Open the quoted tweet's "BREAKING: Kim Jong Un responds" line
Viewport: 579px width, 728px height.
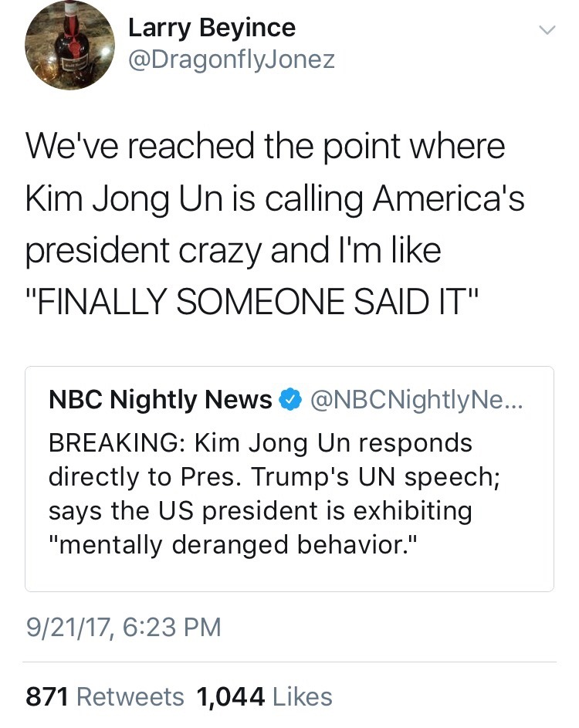pos(259,444)
